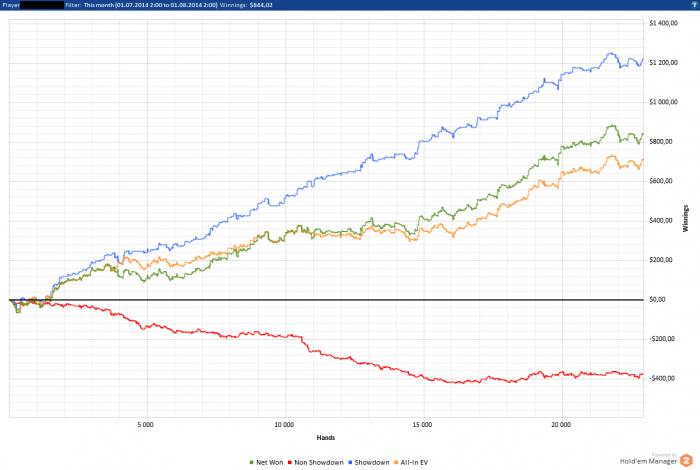The image size is (700, 470).
Task: Click the 15 000 hands axis label
Action: click(422, 424)
